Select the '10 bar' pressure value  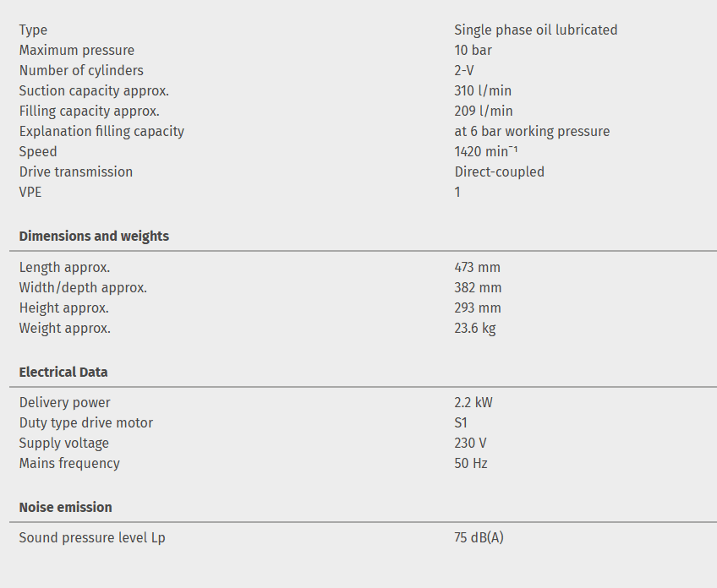[473, 51]
